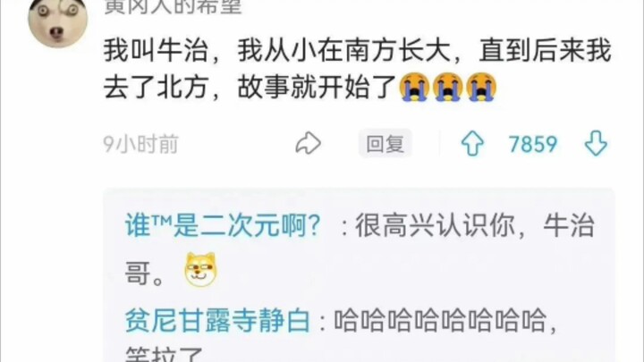The width and height of the screenshot is (644, 362).
Task: Open user 贫尼甘露寺静白 profile
Action: (x=217, y=321)
